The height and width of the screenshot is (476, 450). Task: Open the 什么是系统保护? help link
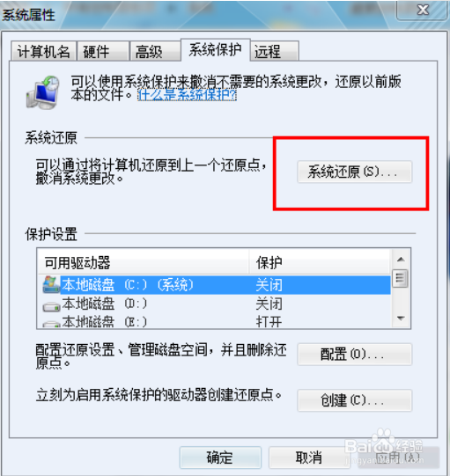[x=188, y=95]
